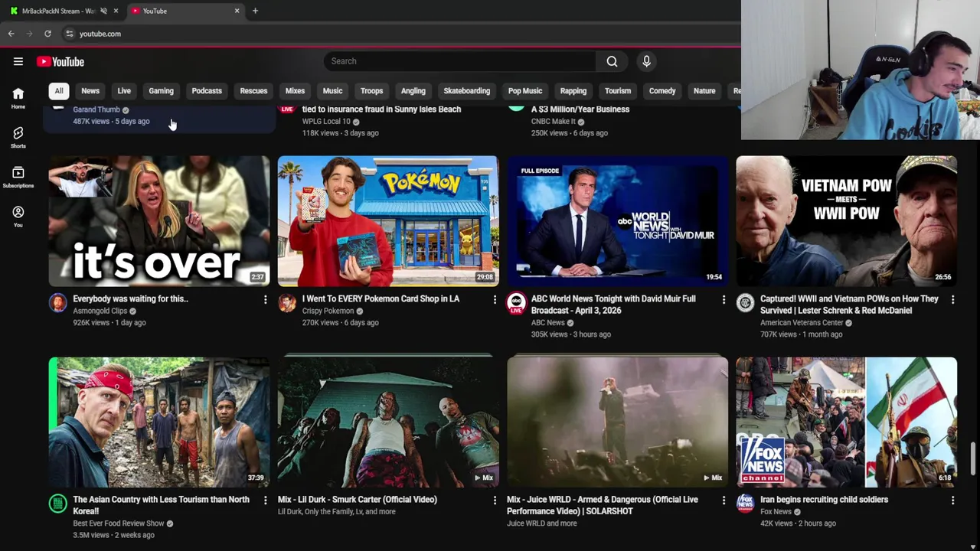980x551 pixels.
Task: Select the Live filter chip
Action: (x=124, y=91)
